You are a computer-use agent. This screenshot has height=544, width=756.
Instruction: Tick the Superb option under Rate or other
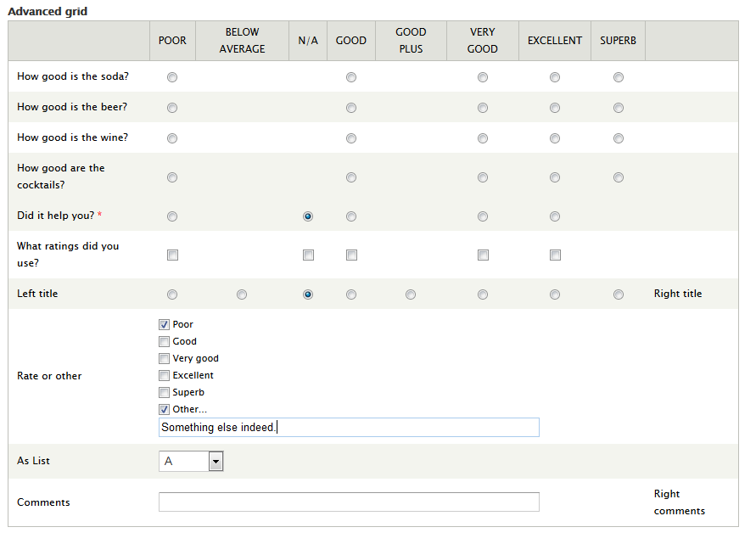pyautogui.click(x=164, y=392)
